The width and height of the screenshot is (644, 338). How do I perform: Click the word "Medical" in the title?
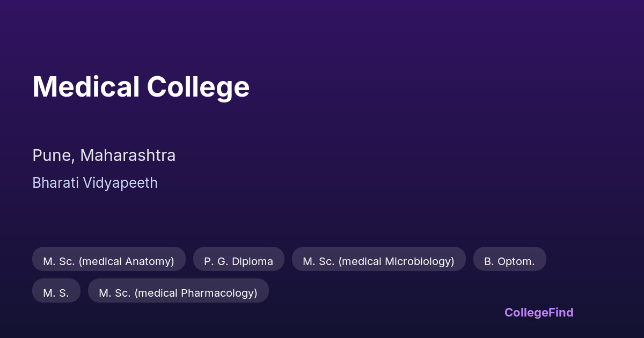(85, 87)
